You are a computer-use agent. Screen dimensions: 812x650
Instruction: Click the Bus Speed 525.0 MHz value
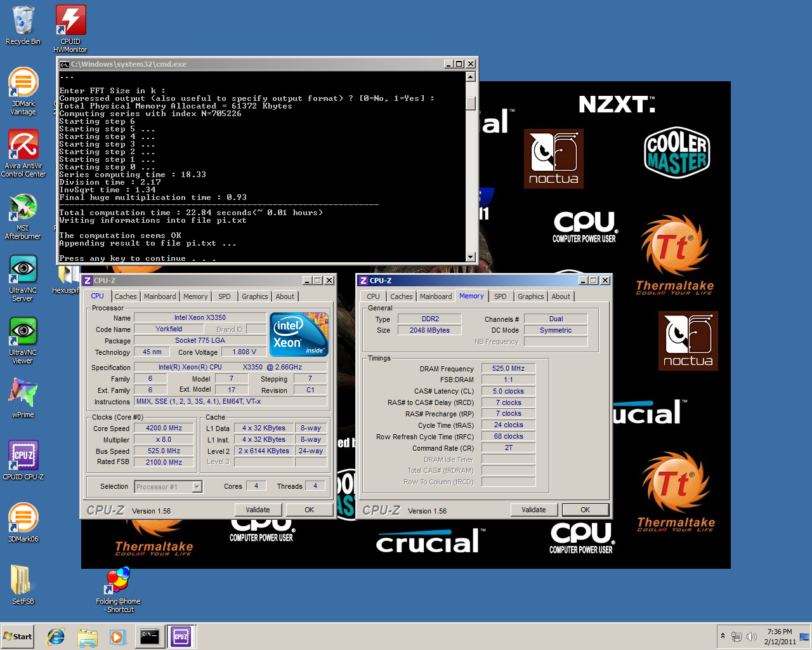point(164,451)
